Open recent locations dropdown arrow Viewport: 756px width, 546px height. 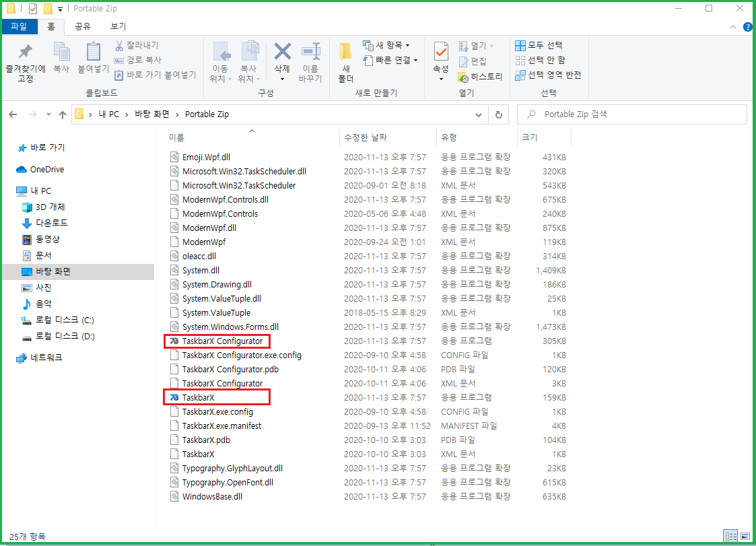pyautogui.click(x=48, y=114)
